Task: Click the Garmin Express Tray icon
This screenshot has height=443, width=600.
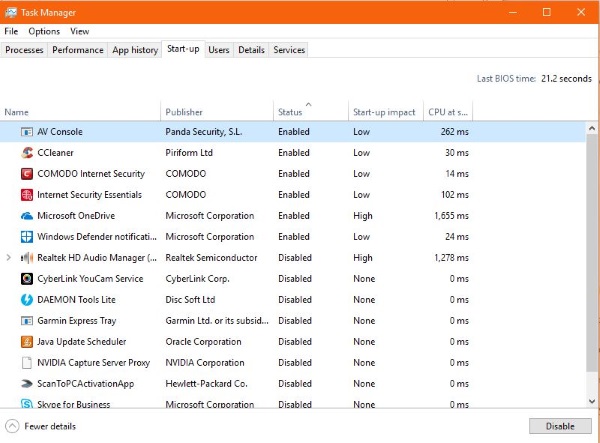Action: tap(26, 321)
